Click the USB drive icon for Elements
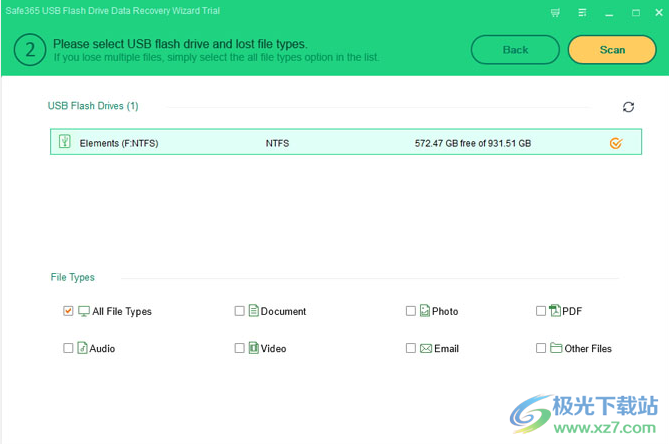The width and height of the screenshot is (669, 444). tap(65, 142)
